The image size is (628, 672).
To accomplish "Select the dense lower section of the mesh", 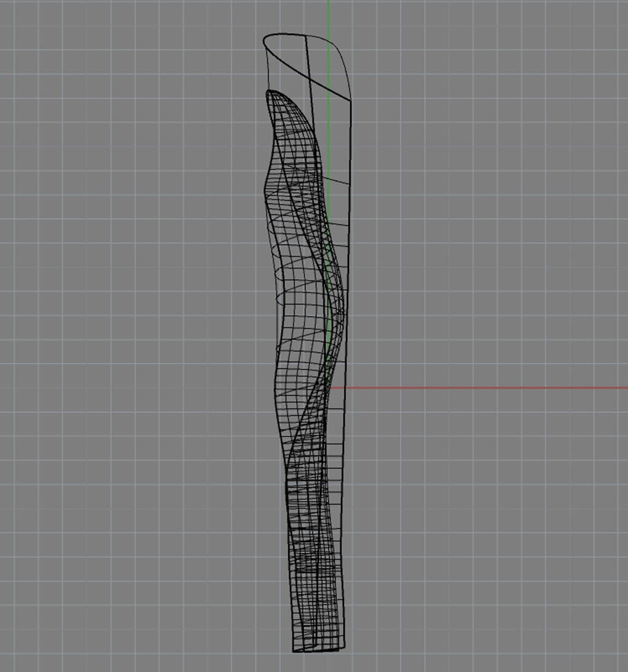I will (310, 552).
